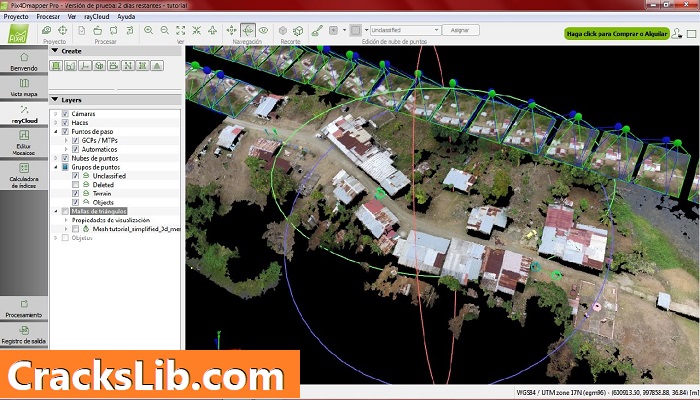Click the zoom in magnifier icon

pyautogui.click(x=148, y=30)
